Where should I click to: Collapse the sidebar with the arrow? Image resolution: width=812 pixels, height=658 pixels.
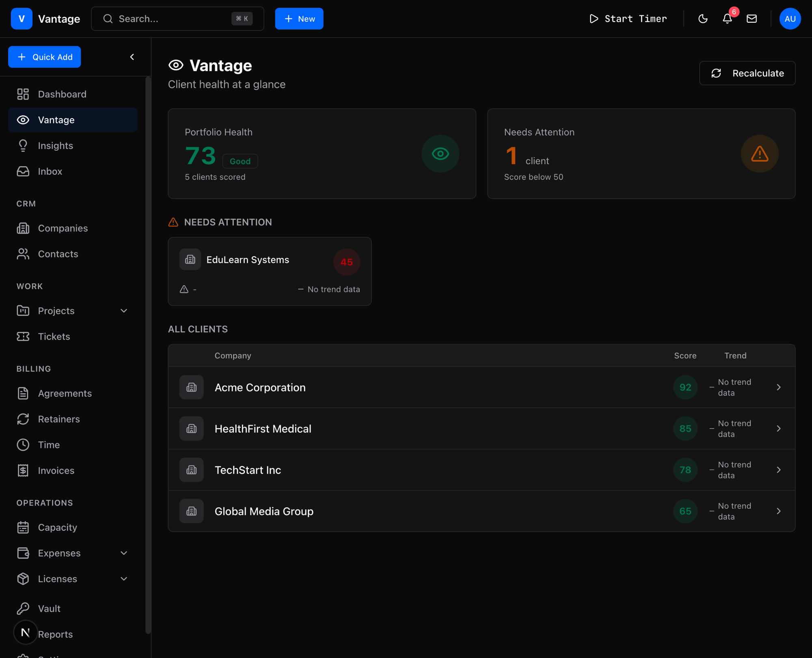point(132,57)
